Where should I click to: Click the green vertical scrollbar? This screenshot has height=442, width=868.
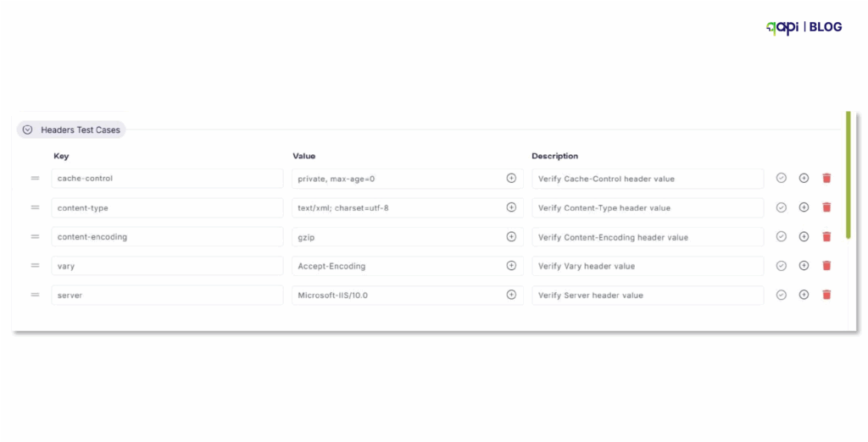pyautogui.click(x=848, y=174)
